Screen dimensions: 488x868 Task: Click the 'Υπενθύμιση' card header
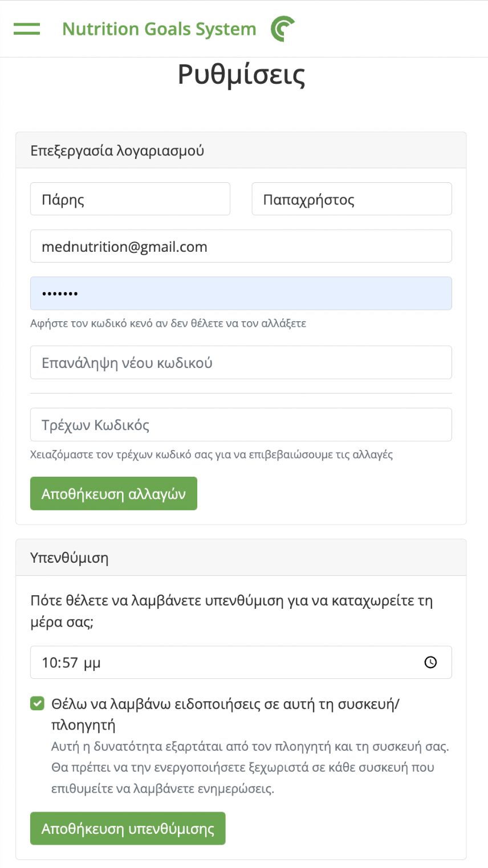241,558
